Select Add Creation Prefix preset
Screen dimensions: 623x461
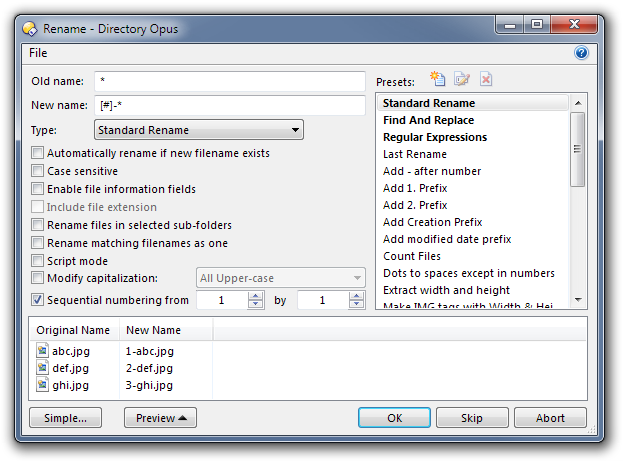(x=472, y=222)
